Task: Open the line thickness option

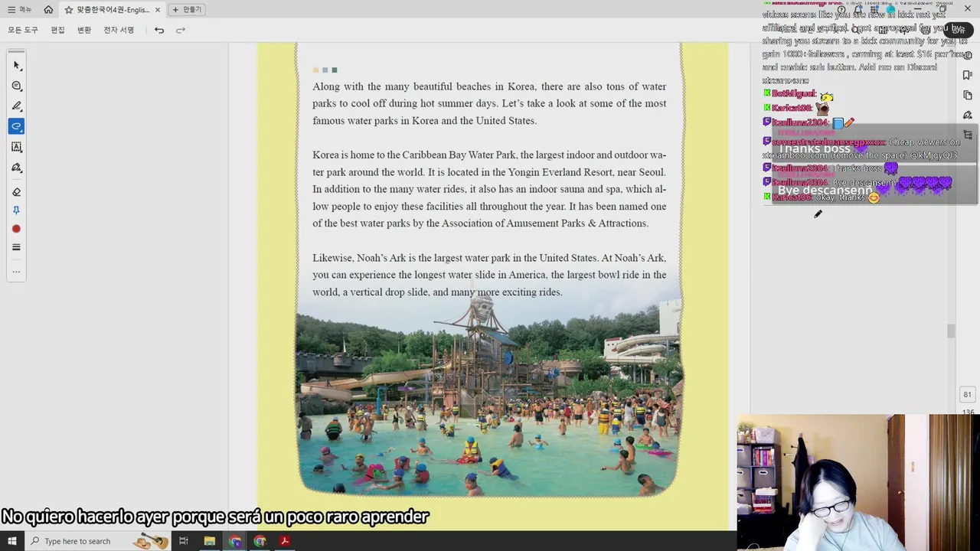Action: (16, 247)
